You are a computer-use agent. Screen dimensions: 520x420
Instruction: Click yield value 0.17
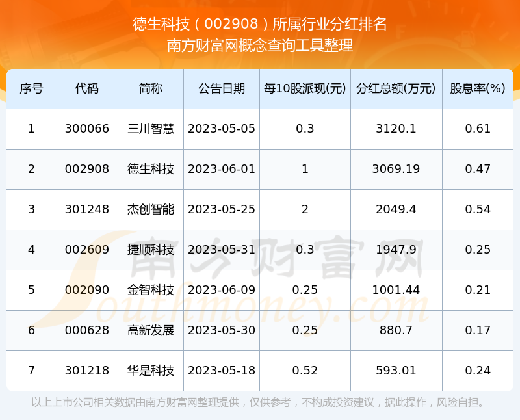pyautogui.click(x=478, y=330)
